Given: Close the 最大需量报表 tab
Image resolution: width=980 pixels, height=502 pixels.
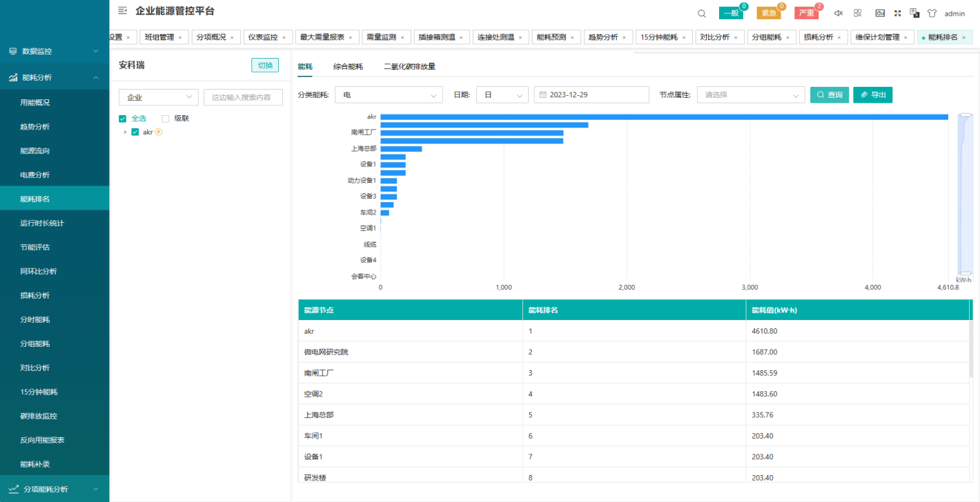Looking at the screenshot, I should tap(351, 37).
